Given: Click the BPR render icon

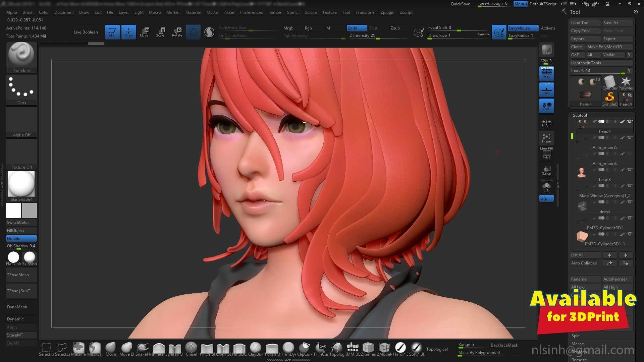Looking at the screenshot, I should point(546,50).
